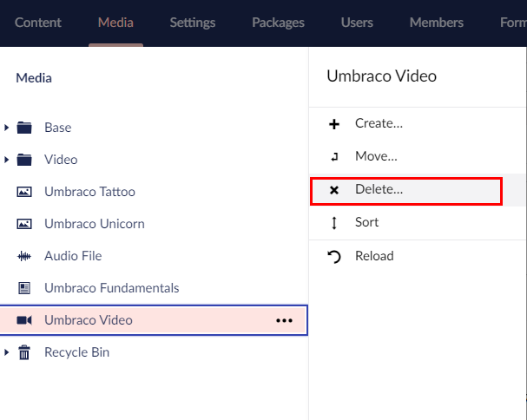Expand the Video folder arrow
This screenshot has width=527, height=420.
(x=6, y=160)
